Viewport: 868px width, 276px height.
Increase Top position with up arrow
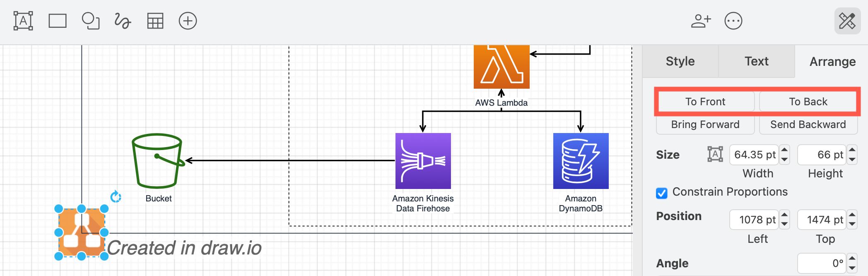coord(852,215)
